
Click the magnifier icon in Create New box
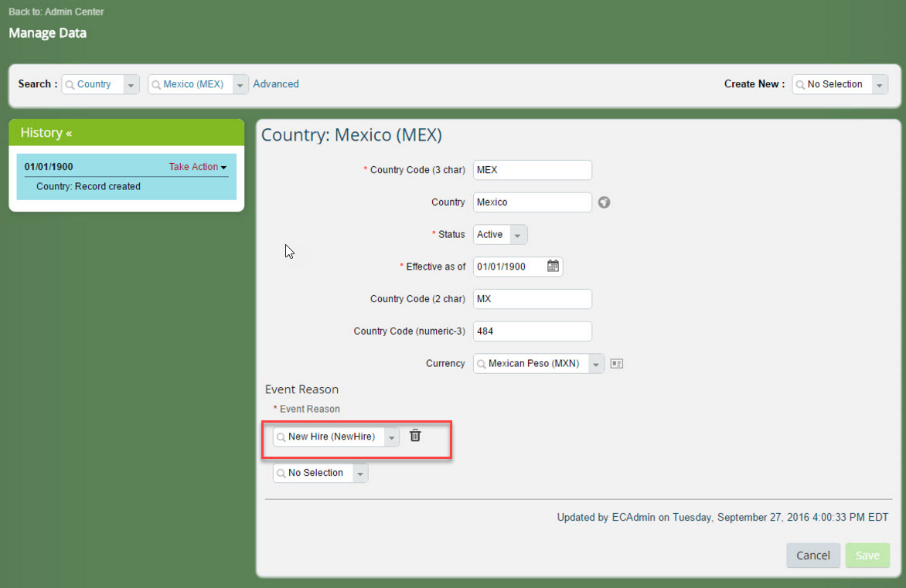point(800,85)
